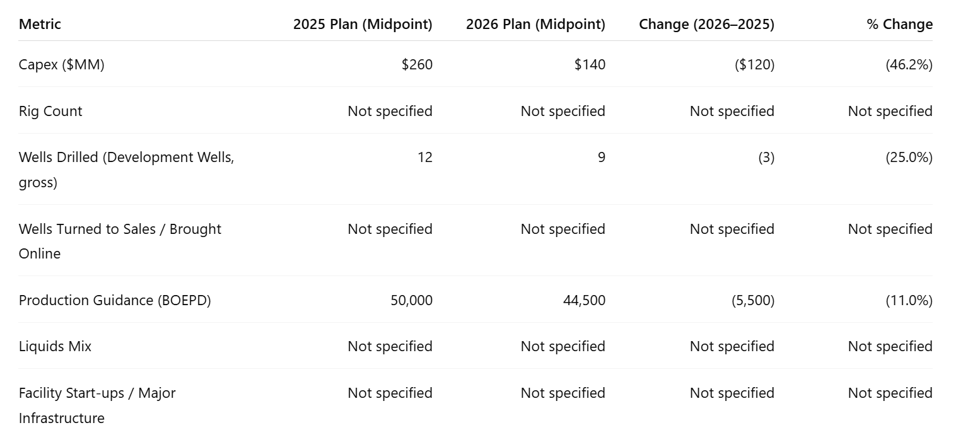Click the 44,500 production value
Image resolution: width=980 pixels, height=447 pixels.
click(x=584, y=300)
